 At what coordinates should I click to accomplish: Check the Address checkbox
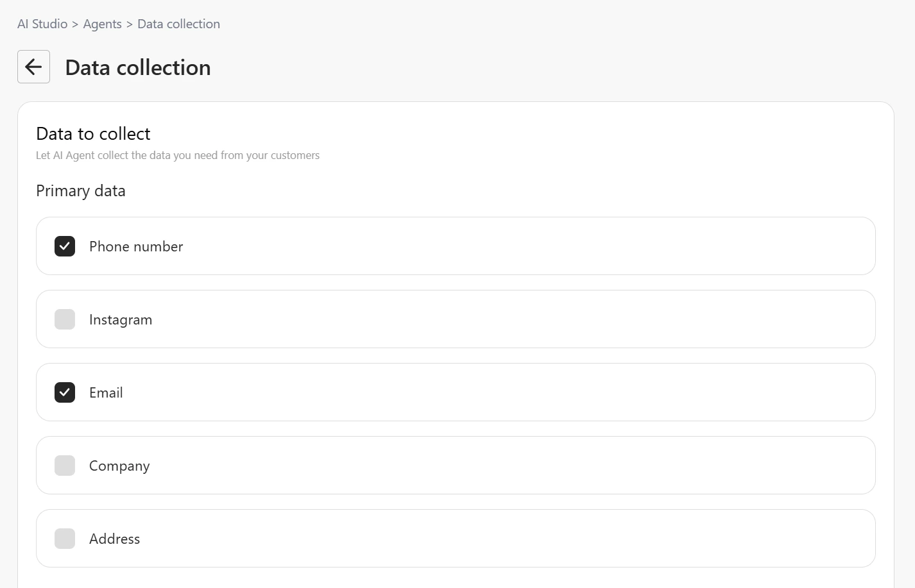coord(65,539)
